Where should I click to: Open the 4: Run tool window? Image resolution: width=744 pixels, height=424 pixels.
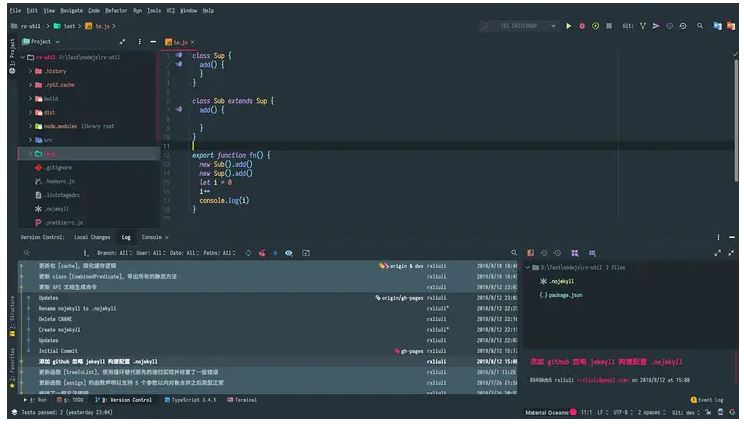coord(35,400)
